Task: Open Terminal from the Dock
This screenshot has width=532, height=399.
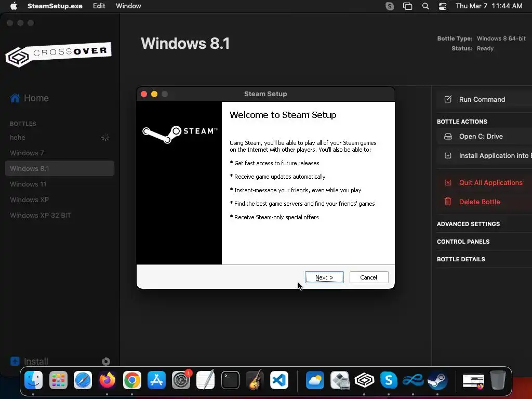Action: click(230, 380)
